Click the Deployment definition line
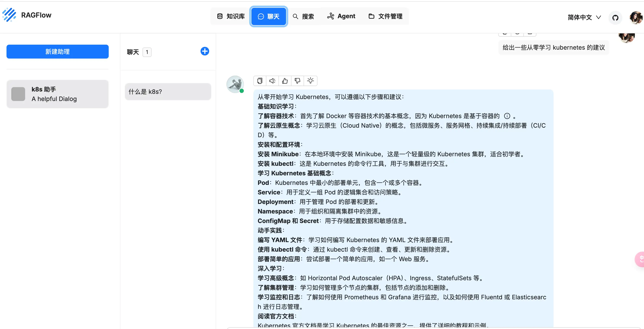644x329 pixels. pos(319,202)
